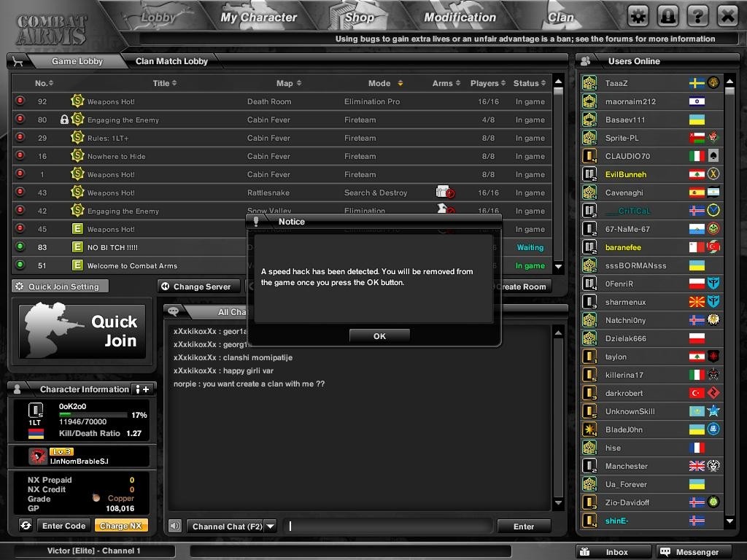Click the clan emblem for I.InNomBrableS.I
Screen dimensions: 747x560
click(38, 456)
